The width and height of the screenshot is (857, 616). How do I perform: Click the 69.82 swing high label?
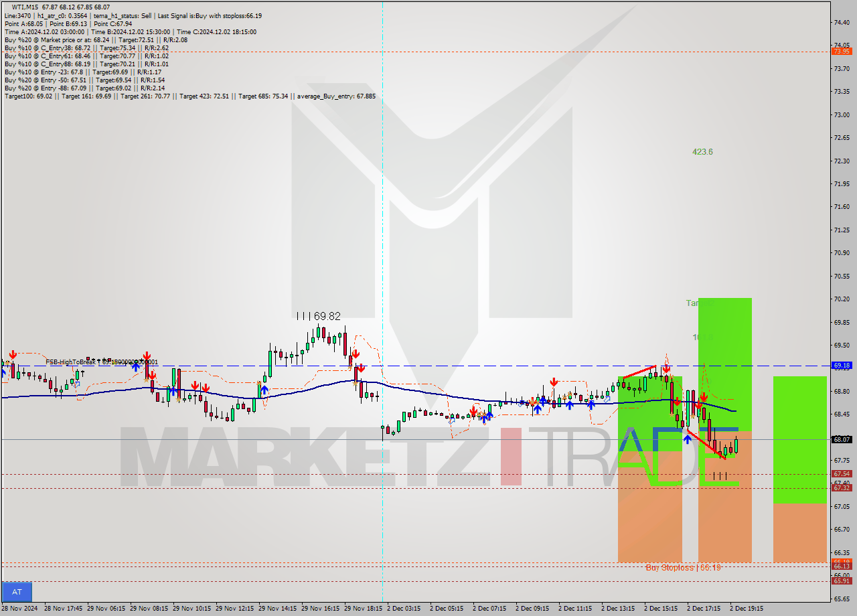pyautogui.click(x=319, y=316)
